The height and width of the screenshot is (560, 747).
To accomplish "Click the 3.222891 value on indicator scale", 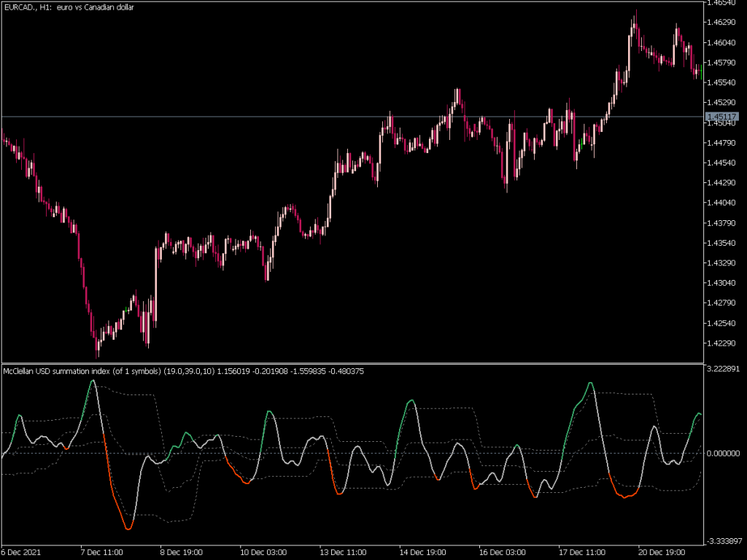I will tap(722, 369).
